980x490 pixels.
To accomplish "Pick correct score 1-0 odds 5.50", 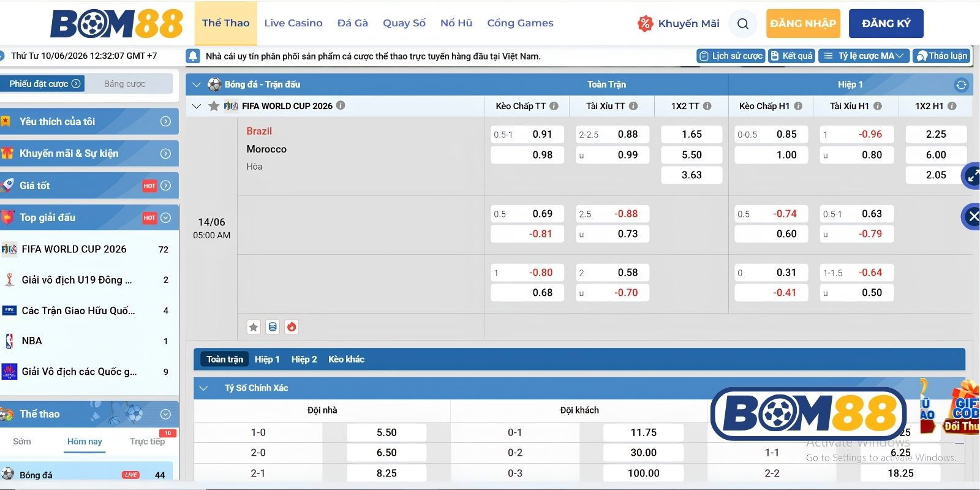I will pos(386,432).
